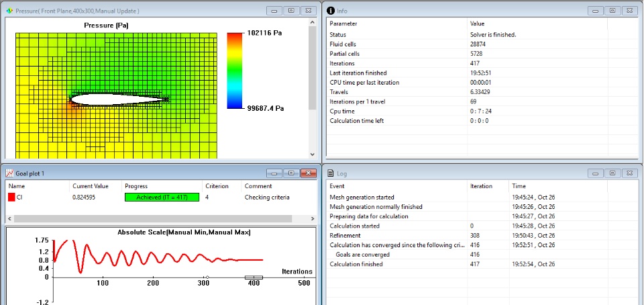Maximize the Goal plot 1 window
Viewport: 644px width, 305px height.
[x=290, y=173]
